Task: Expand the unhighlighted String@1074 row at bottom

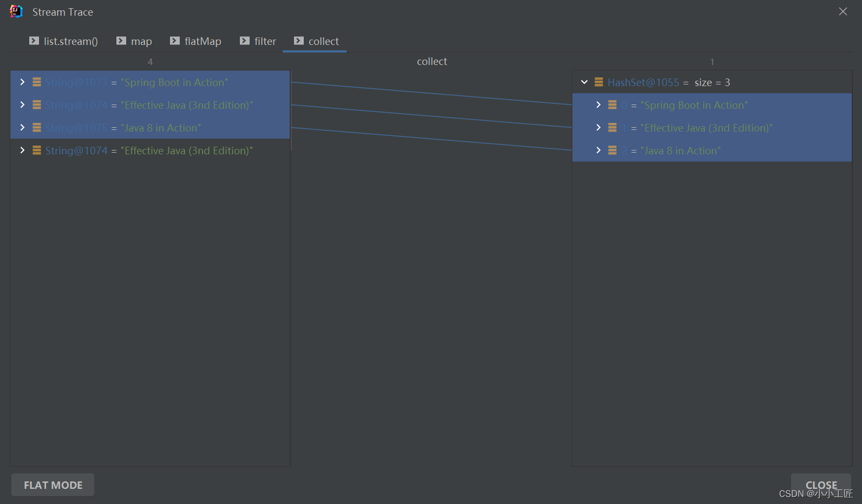Action: (22, 150)
